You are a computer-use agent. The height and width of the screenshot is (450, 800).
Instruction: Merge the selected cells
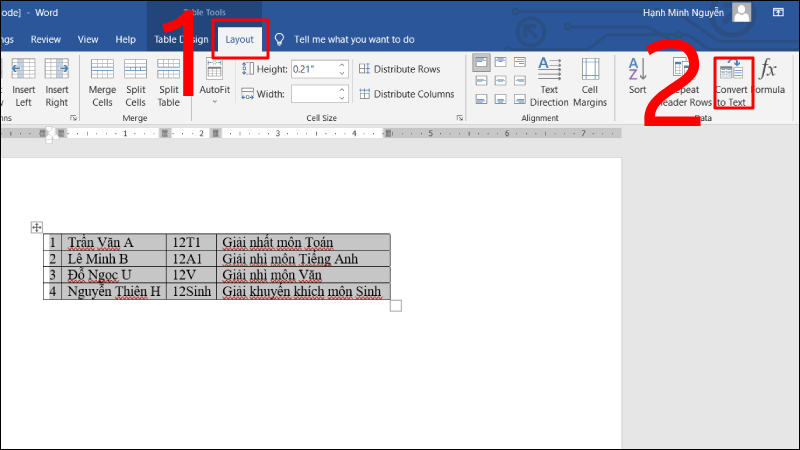pos(102,83)
